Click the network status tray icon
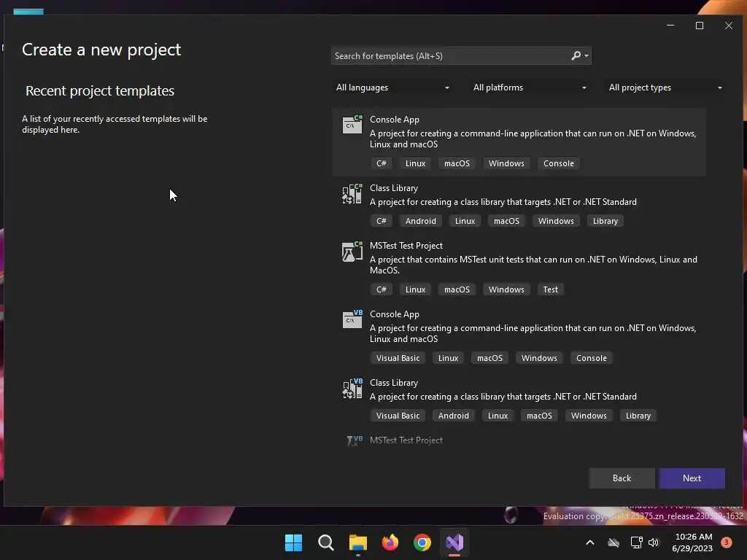Image resolution: width=747 pixels, height=560 pixels. [x=636, y=542]
